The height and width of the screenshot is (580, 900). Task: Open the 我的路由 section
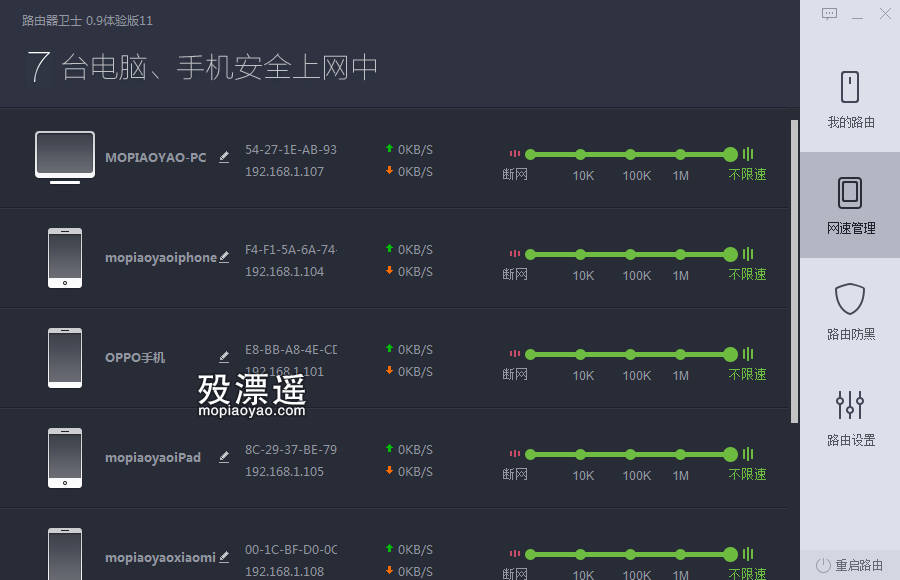(x=850, y=100)
